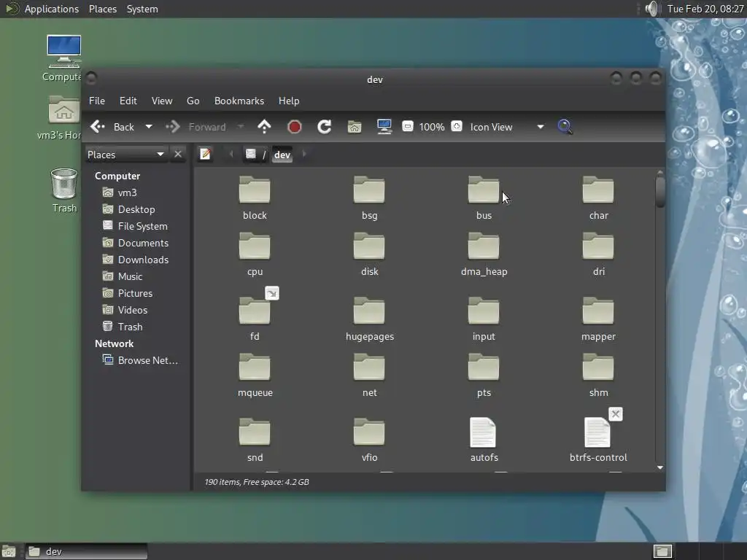
Task: Select the input folder icon
Action: tap(484, 311)
